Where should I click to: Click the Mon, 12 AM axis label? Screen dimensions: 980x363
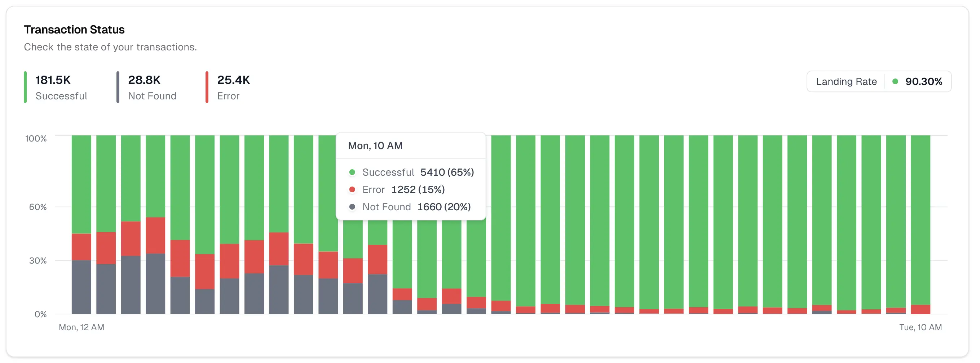click(x=81, y=327)
